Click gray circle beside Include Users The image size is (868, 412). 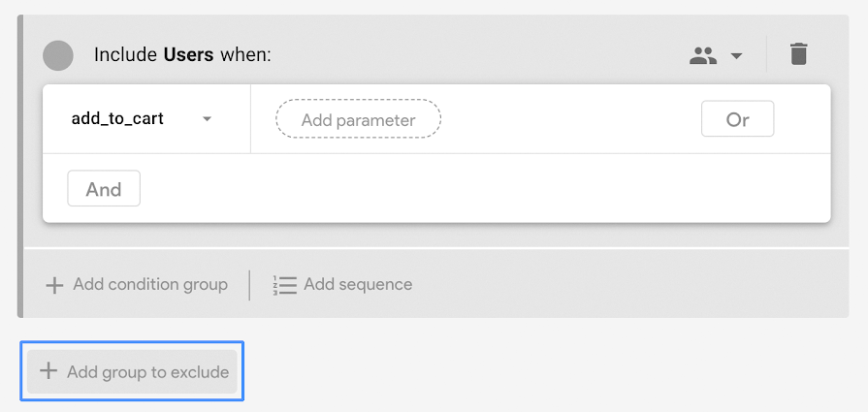(x=58, y=55)
